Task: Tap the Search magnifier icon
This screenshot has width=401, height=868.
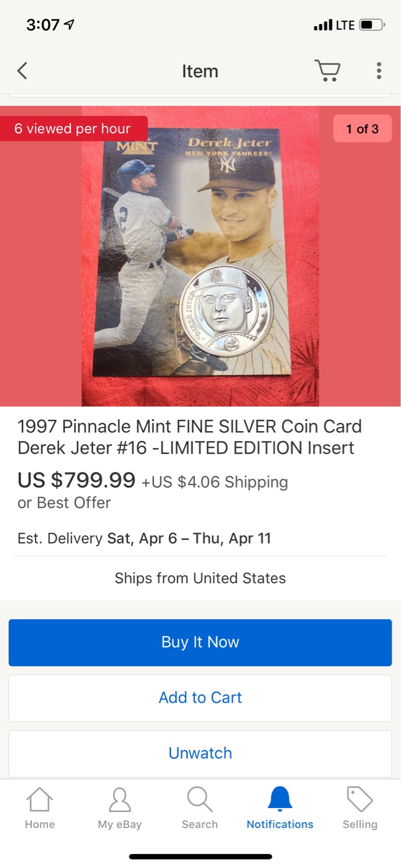Action: [200, 800]
